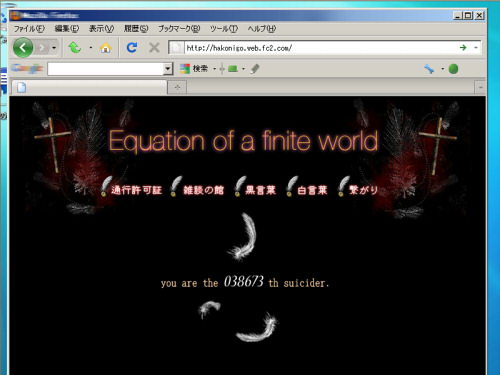
Task: Click the greyed Forward arrow button
Action: pyautogui.click(x=42, y=48)
